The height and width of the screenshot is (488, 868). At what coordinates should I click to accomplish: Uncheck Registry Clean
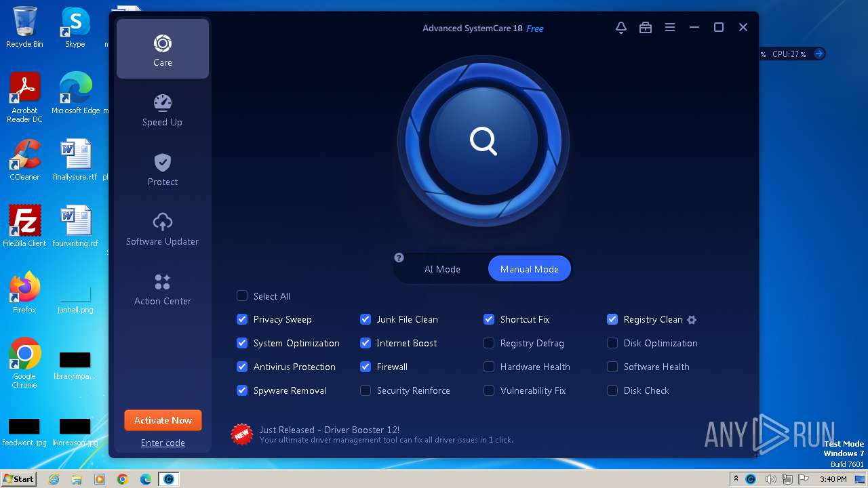coord(612,319)
